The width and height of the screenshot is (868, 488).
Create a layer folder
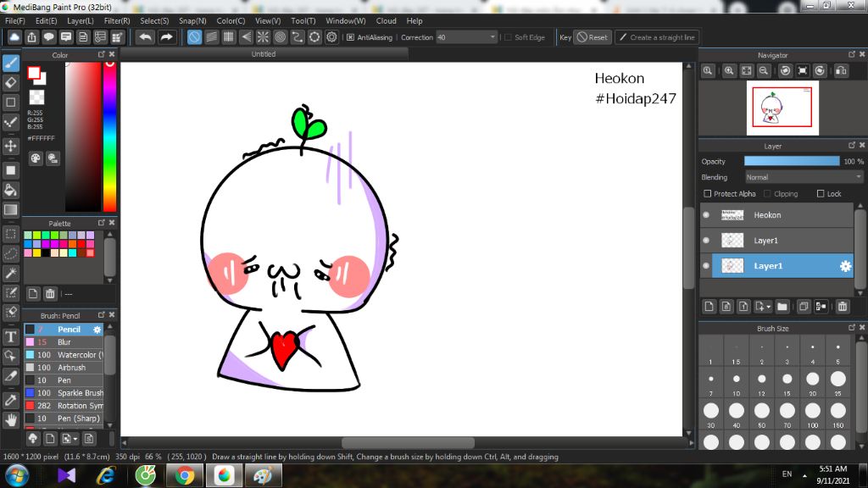782,306
